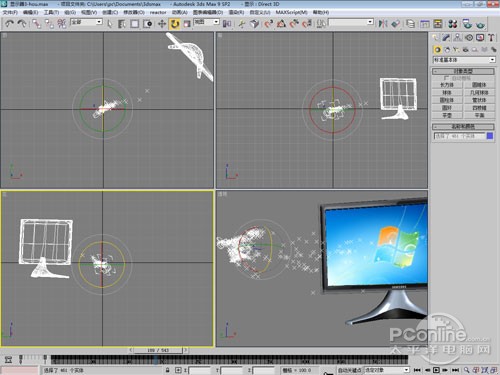500x375 pixels.
Task: Click the Undo arrow icon
Action: (9, 24)
